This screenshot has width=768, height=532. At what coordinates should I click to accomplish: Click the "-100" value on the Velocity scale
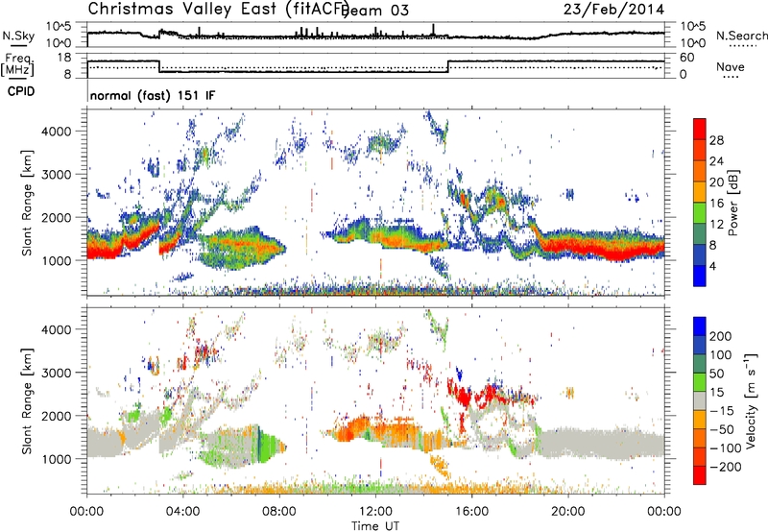726,448
